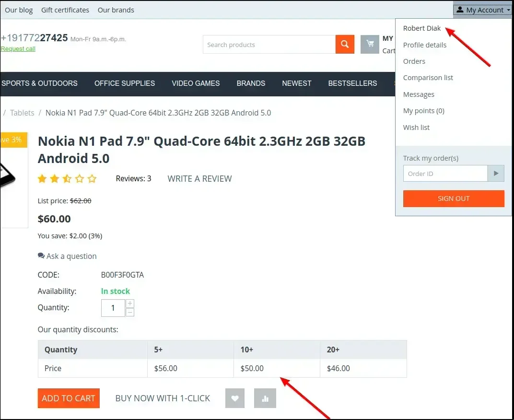Increase quantity with the plus button
The height and width of the screenshot is (420, 514).
point(130,303)
